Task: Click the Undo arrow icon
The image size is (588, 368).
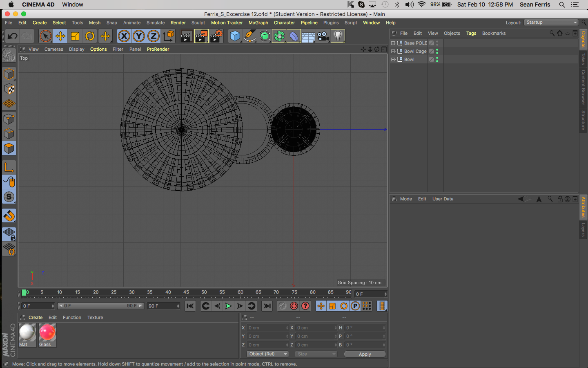Action: 12,36
